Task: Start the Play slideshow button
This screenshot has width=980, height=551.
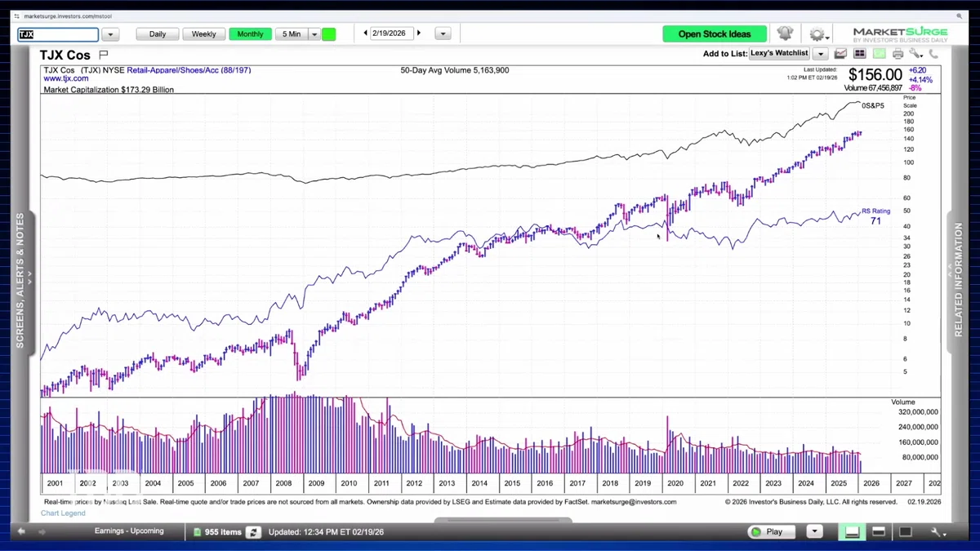Action: [772, 531]
